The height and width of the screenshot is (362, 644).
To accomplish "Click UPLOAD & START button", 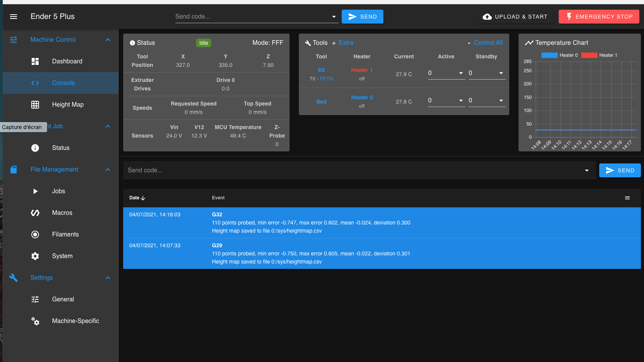I will tap(515, 17).
